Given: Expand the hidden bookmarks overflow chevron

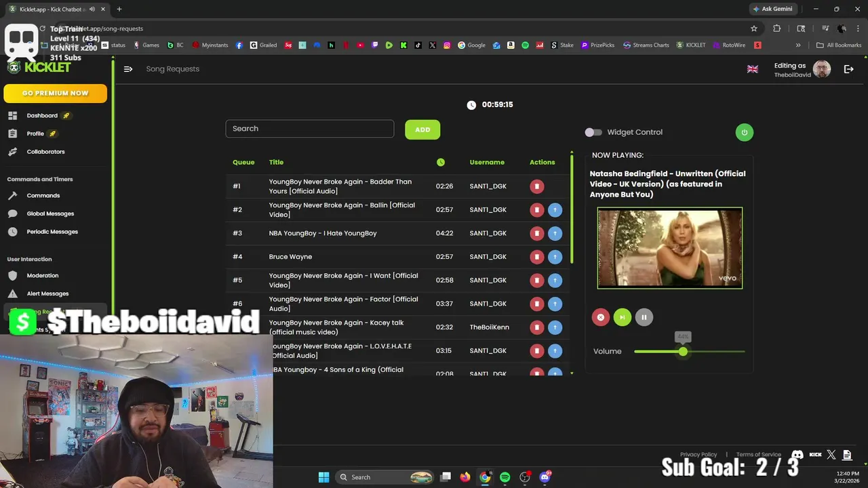Looking at the screenshot, I should tap(797, 45).
